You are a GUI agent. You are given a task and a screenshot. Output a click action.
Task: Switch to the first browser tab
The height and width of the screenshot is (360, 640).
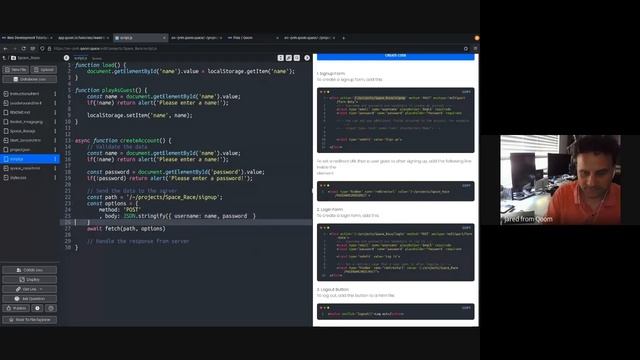point(27,38)
